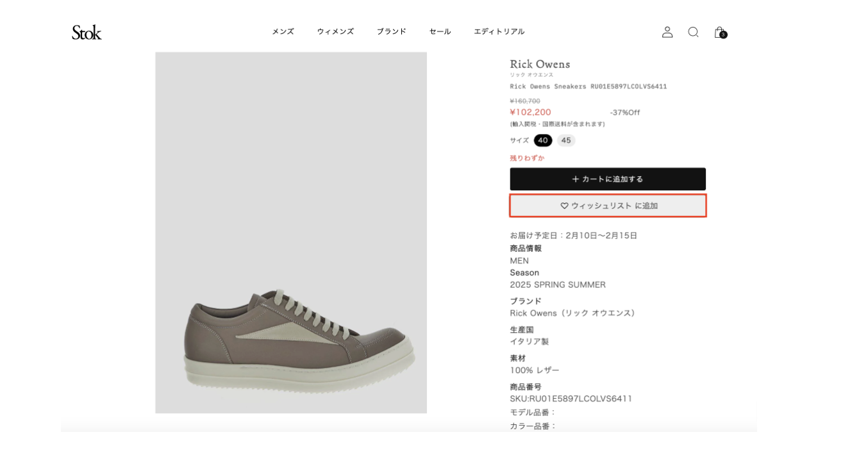Click the Rick Owens brand heading
This screenshot has width=868, height=464.
click(540, 64)
